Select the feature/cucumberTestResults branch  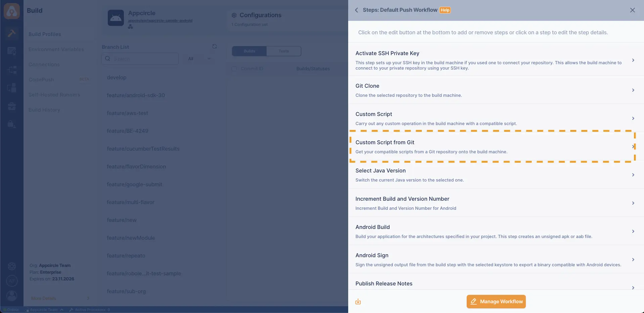point(143,149)
